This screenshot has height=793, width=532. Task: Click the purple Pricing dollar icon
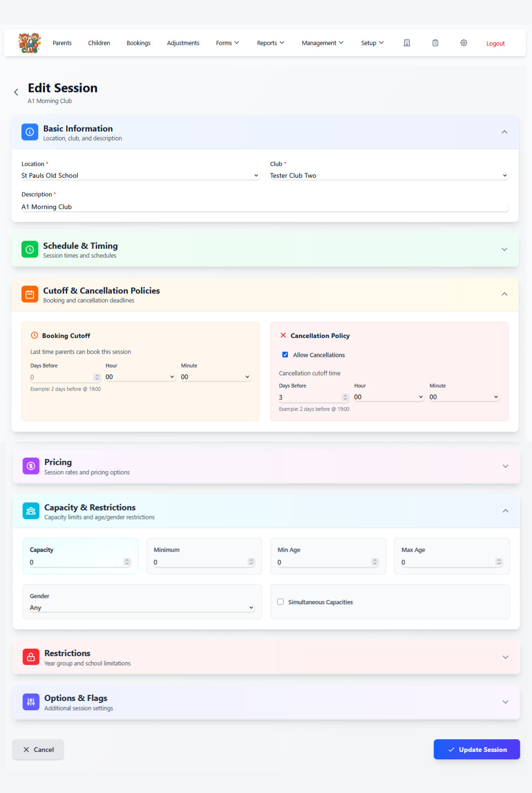pos(31,466)
